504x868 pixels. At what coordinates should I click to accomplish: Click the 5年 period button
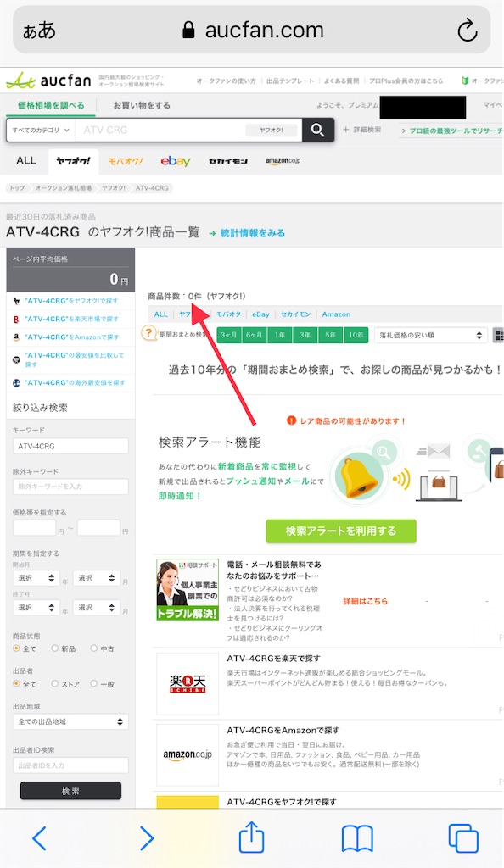point(331,335)
